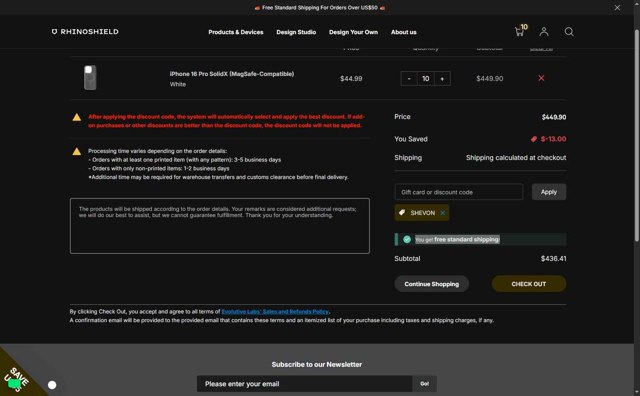Decrease quantity with the minus button
This screenshot has width=640, height=396.
[409, 78]
